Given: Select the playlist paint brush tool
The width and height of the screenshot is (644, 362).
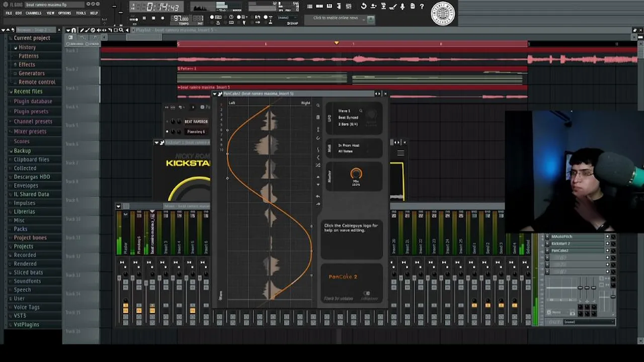Looking at the screenshot, I should (x=87, y=30).
